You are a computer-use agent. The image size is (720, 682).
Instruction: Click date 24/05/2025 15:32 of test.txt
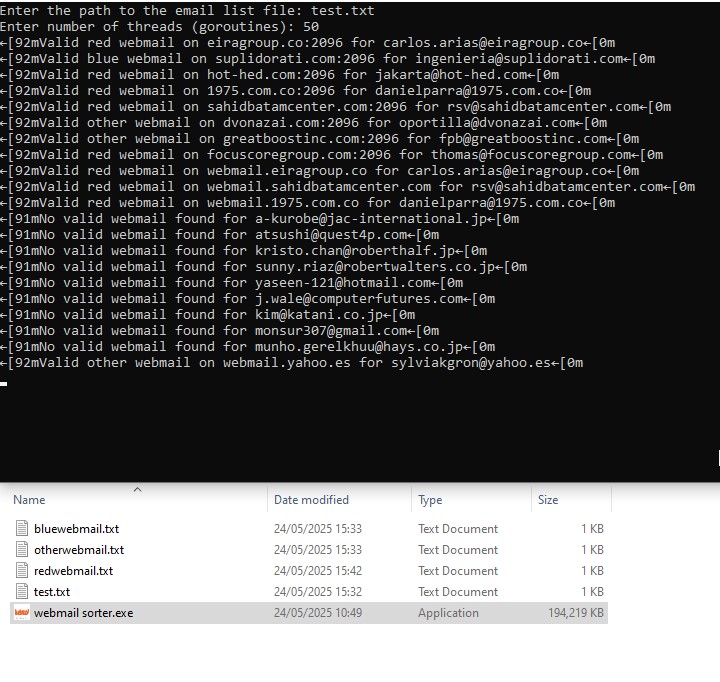[318, 592]
